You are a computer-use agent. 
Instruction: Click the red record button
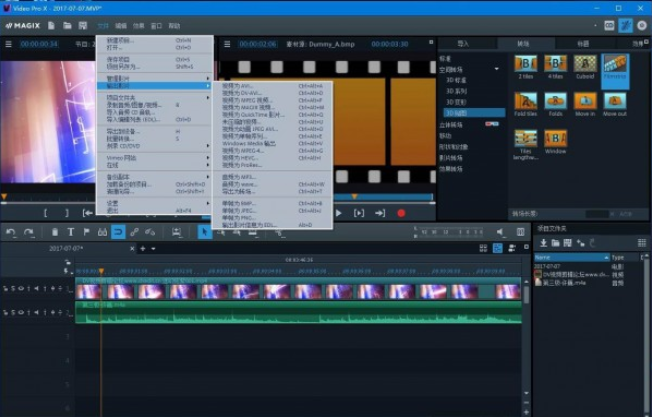(401, 213)
